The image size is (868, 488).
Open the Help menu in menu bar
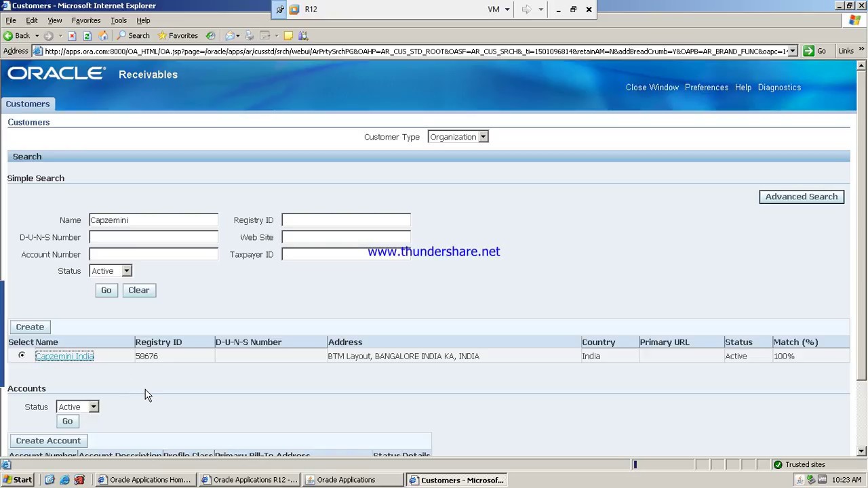[x=143, y=20]
